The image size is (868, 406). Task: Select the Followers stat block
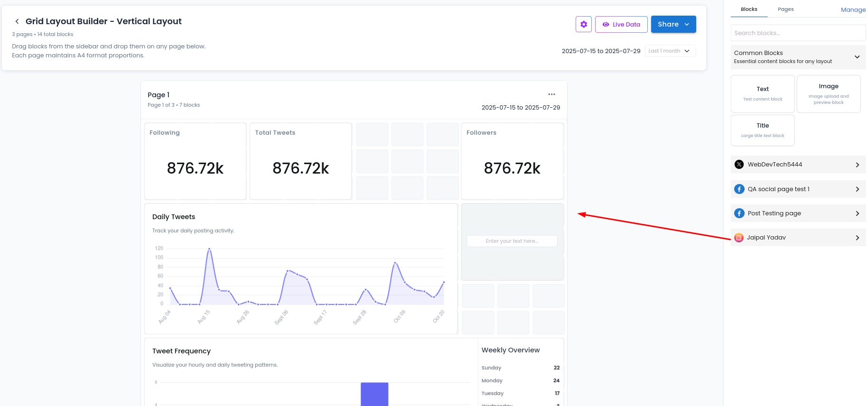512,161
